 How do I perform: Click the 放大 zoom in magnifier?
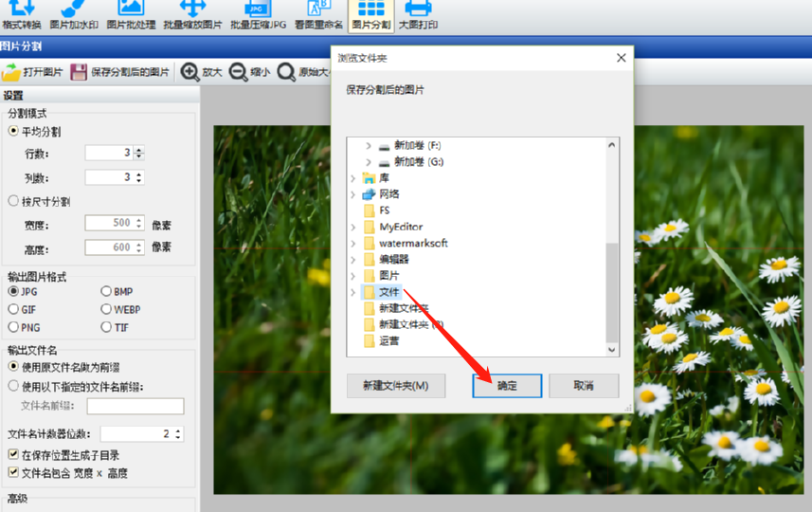190,72
